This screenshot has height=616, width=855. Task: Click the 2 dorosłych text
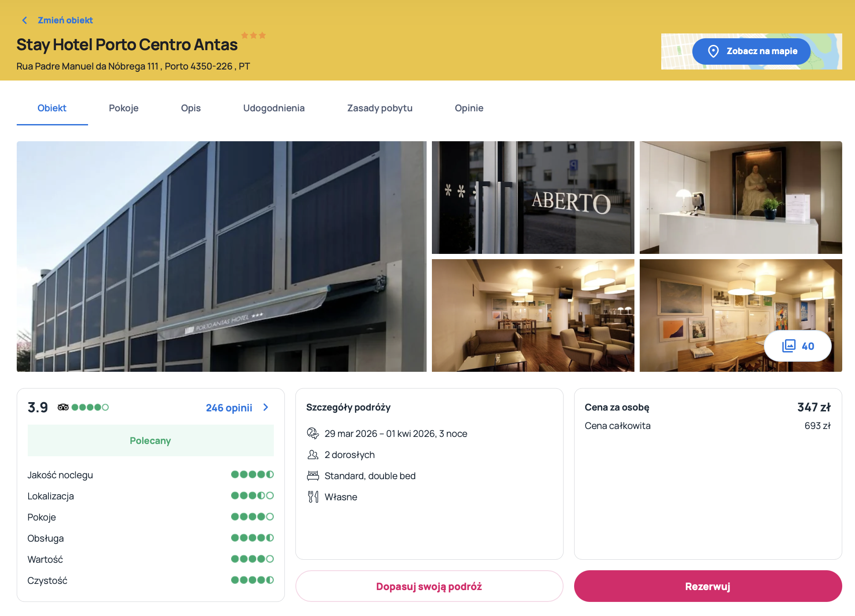click(350, 455)
